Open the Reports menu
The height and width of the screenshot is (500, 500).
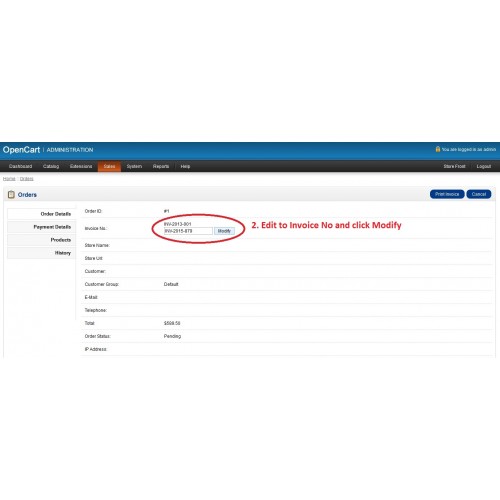[x=161, y=166]
